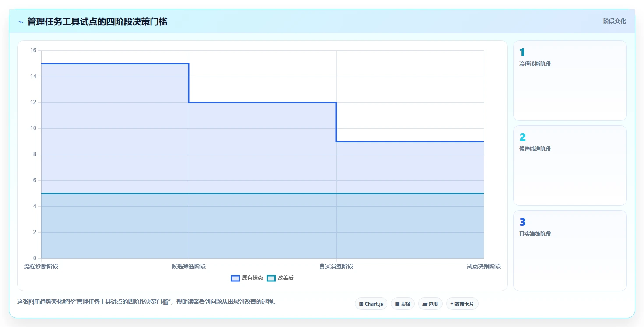Open card 1 流程诊断阶段
Viewport: 644px width, 327px height.
click(570, 81)
